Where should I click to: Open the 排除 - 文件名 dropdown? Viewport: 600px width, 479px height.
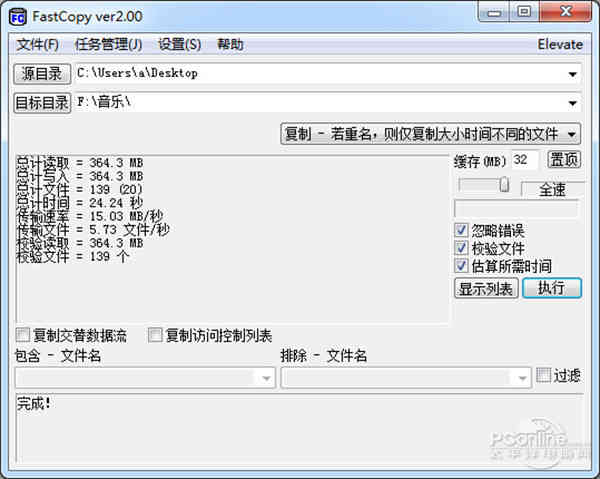[406, 378]
